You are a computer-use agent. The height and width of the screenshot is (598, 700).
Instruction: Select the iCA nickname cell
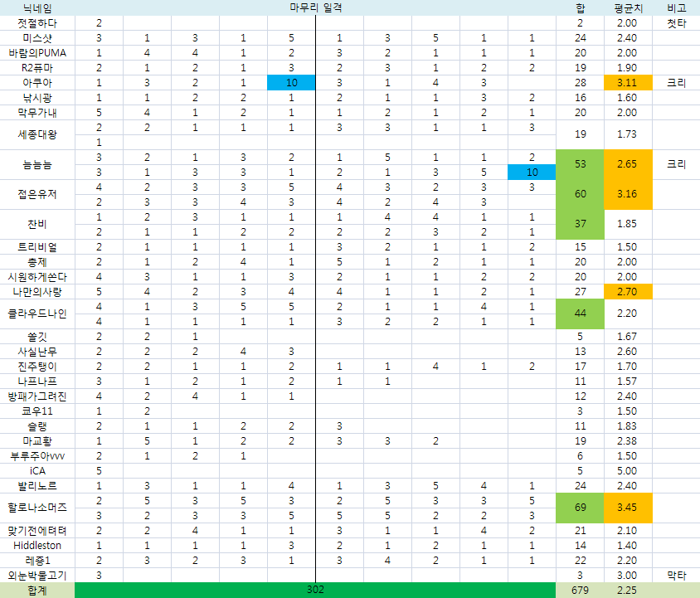(36, 470)
